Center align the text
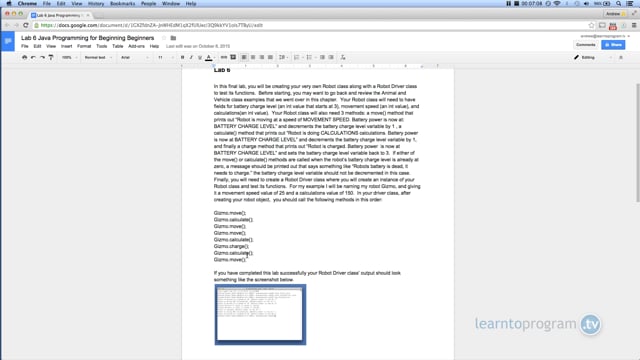 point(253,58)
